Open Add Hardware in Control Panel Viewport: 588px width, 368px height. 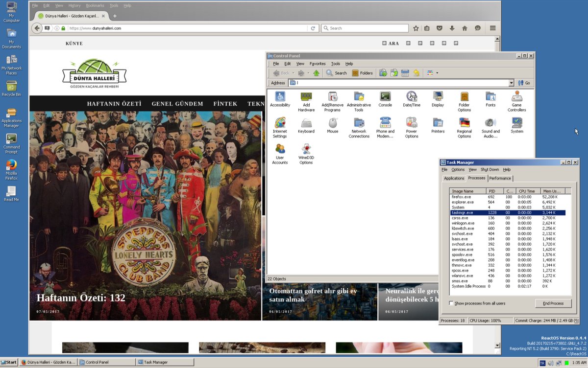coord(306,101)
